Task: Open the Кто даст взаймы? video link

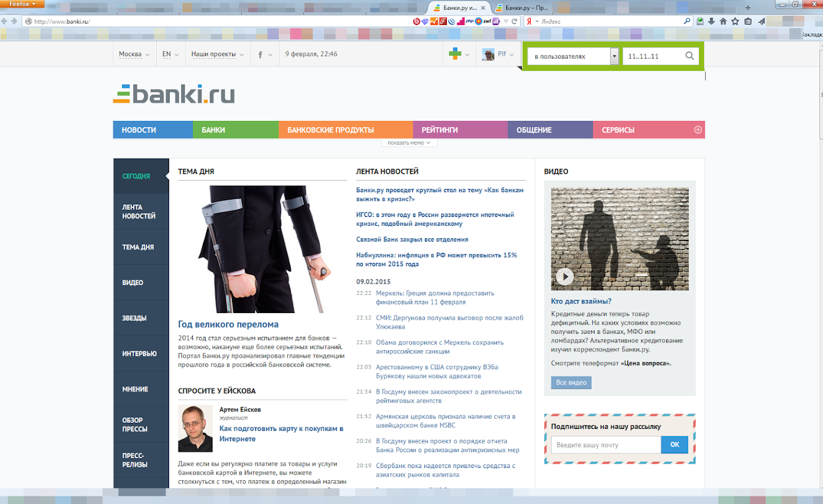Action: tap(581, 301)
